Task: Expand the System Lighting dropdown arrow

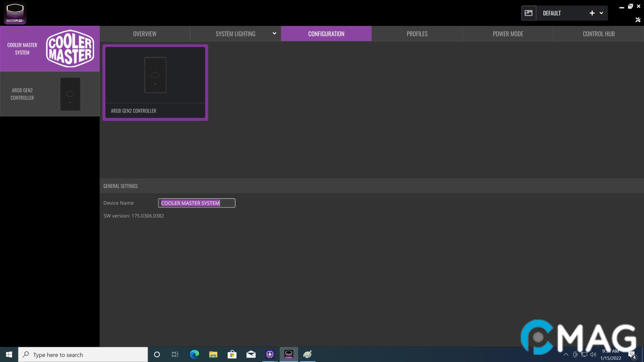Action: click(x=274, y=34)
